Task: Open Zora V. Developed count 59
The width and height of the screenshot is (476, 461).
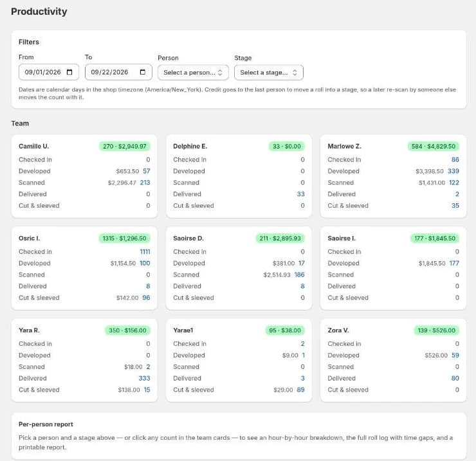Action: click(x=455, y=356)
